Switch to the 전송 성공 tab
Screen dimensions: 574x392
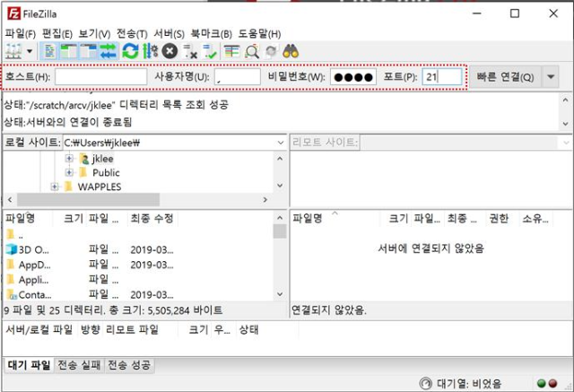[x=129, y=365]
